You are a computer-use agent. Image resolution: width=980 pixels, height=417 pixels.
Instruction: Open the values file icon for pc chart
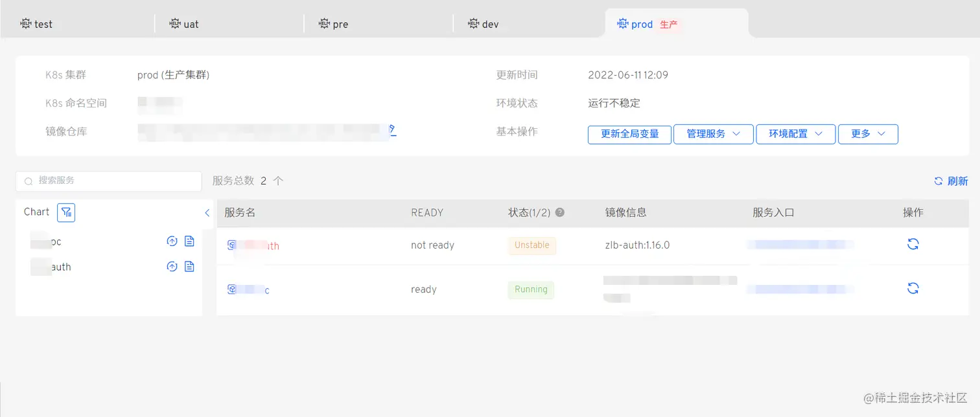(x=189, y=242)
